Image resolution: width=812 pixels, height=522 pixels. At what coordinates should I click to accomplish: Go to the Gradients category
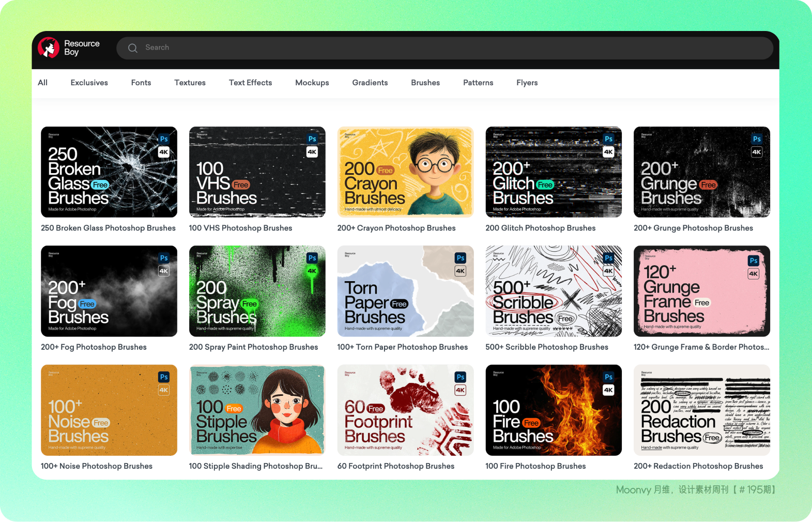click(x=370, y=83)
